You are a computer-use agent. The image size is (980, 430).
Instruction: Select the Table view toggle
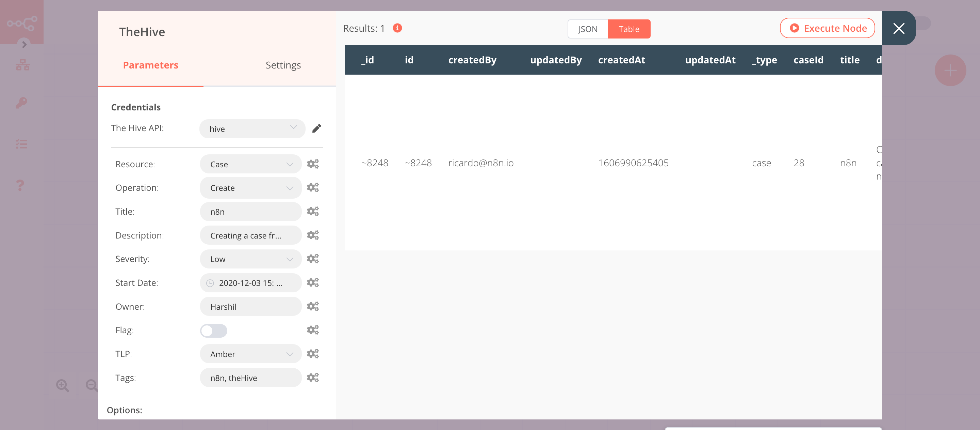629,29
